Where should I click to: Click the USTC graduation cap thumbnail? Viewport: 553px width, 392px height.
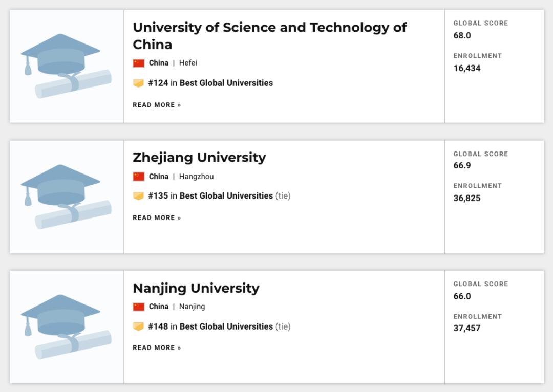pyautogui.click(x=67, y=66)
